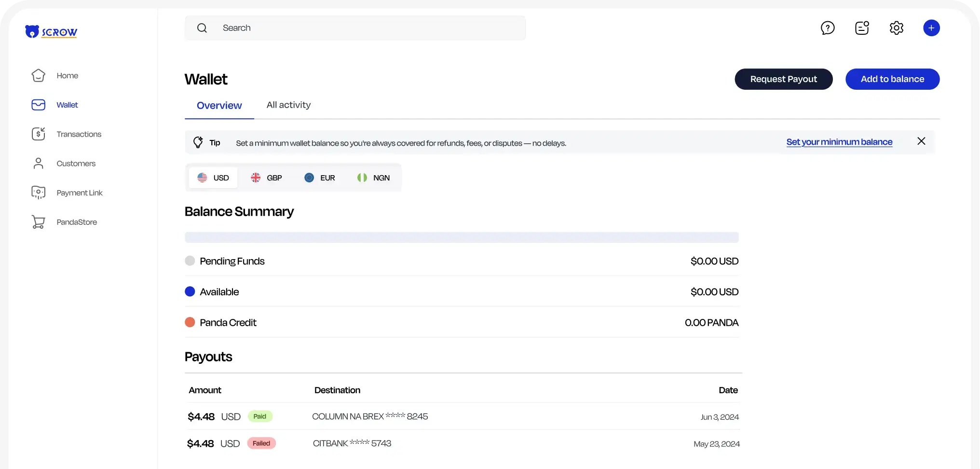Dismiss the minimum balance tip banner
Viewport: 980px width, 469px height.
point(921,141)
